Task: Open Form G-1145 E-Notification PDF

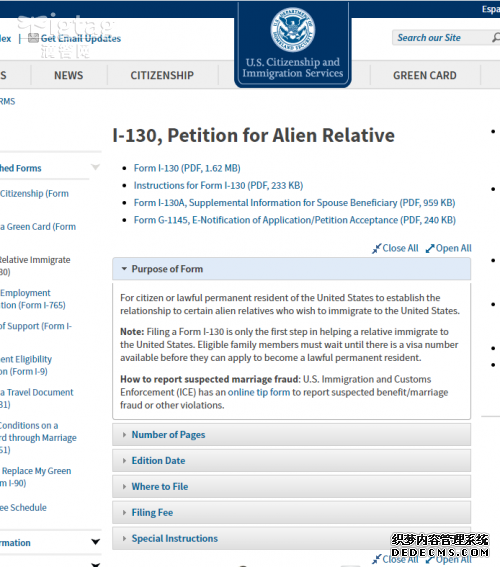Action: pos(295,220)
